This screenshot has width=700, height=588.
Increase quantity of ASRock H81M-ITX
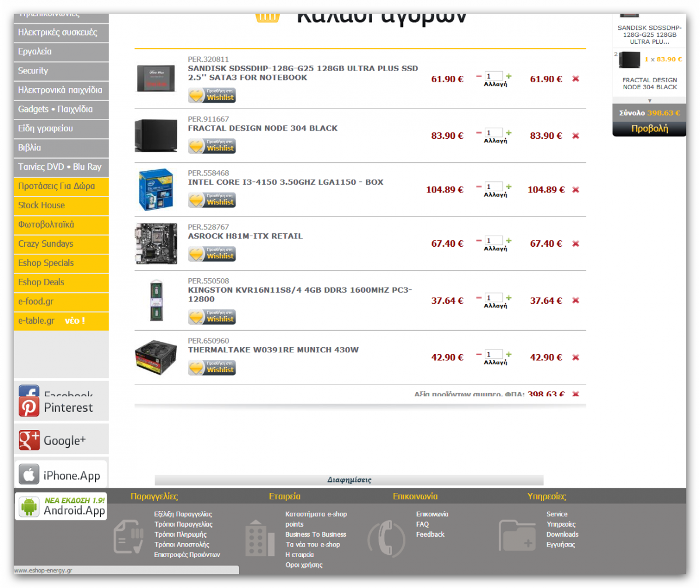[x=509, y=240]
